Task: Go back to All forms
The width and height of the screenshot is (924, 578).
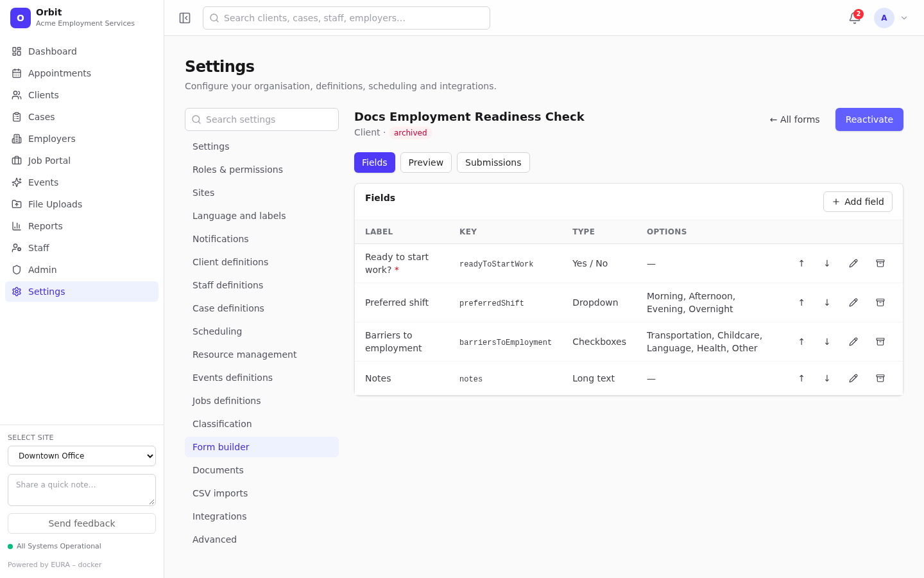Action: click(x=795, y=119)
